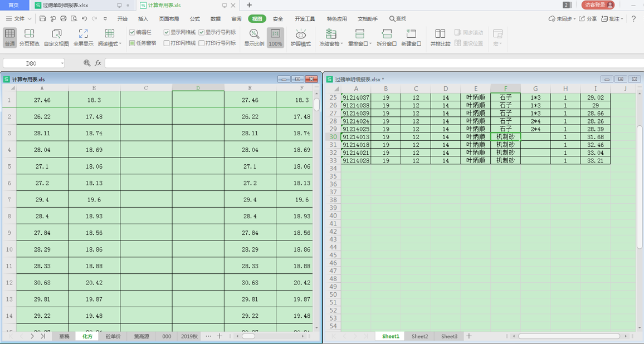
Task: Open the 文件 menu dropdown
Action: coord(18,18)
